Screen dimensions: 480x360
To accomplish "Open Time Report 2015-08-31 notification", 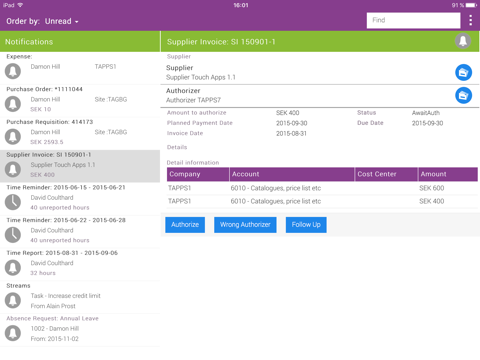I will coord(80,264).
